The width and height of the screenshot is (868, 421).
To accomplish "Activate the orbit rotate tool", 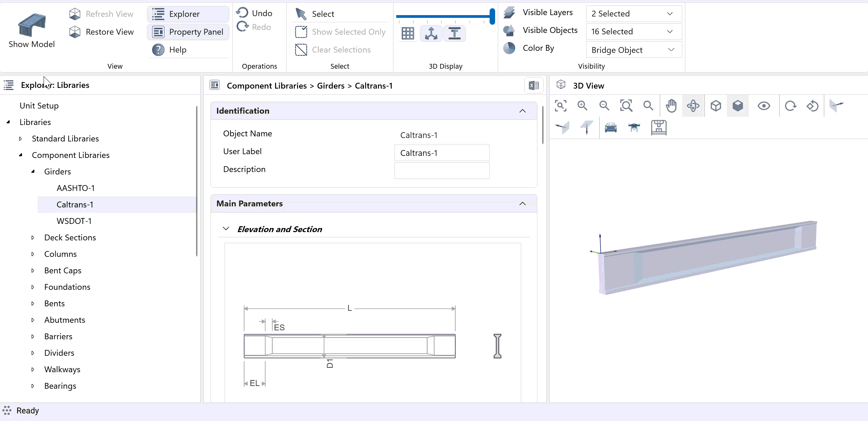I will [693, 106].
